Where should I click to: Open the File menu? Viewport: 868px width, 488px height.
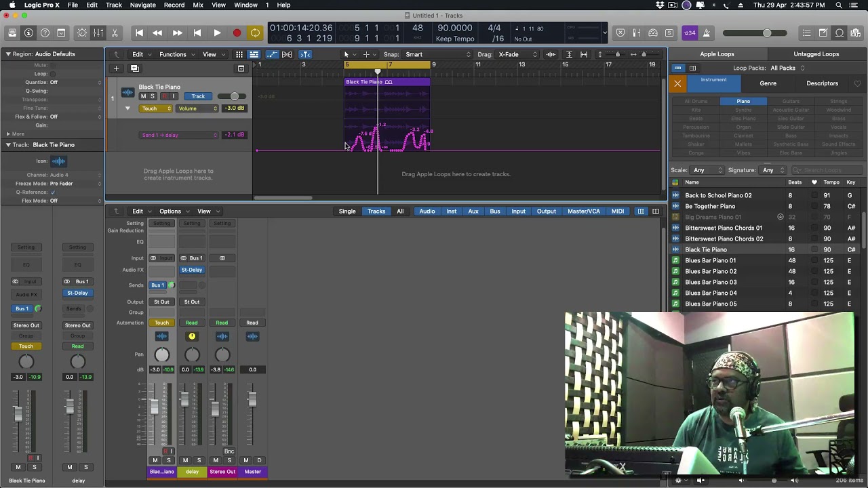pyautogui.click(x=73, y=5)
